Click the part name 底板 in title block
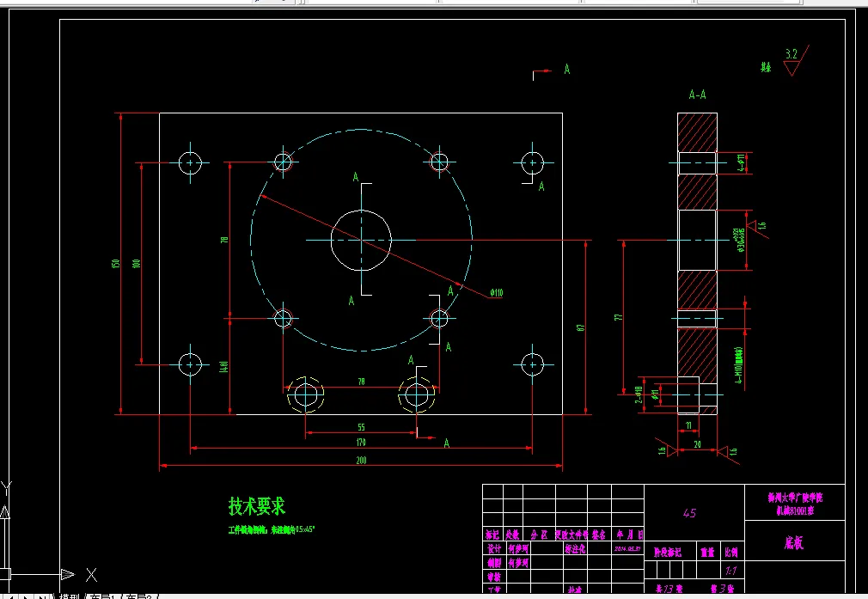 tap(793, 543)
